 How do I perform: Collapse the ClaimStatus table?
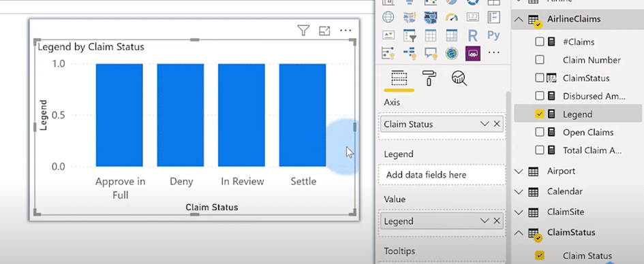click(519, 233)
